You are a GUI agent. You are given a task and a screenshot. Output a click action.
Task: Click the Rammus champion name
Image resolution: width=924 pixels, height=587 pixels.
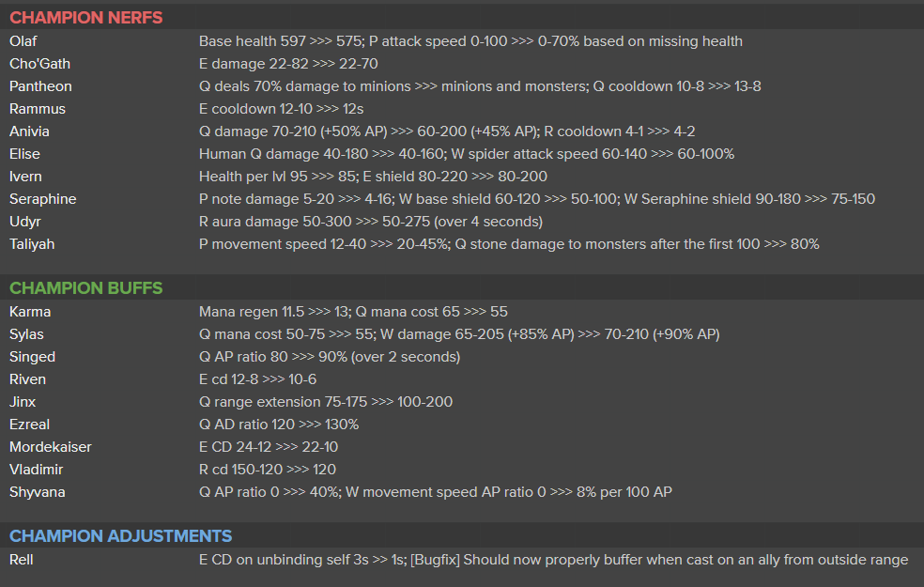pyautogui.click(x=38, y=109)
